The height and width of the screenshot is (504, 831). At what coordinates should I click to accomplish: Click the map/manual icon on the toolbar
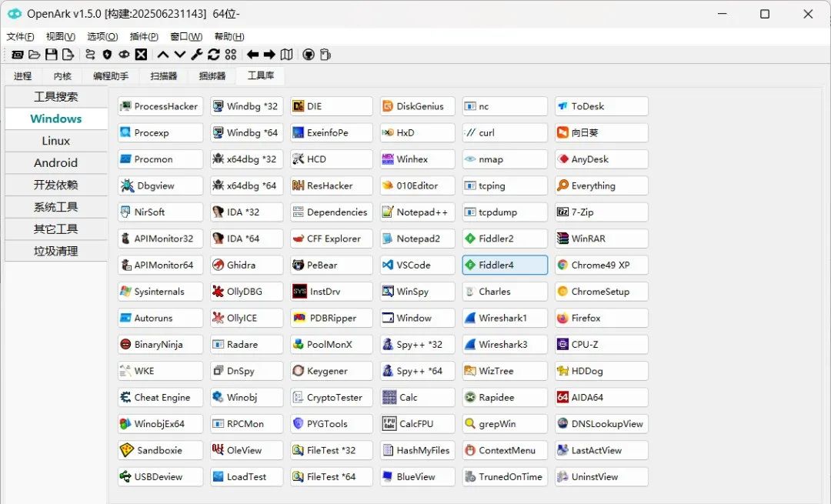tap(285, 55)
